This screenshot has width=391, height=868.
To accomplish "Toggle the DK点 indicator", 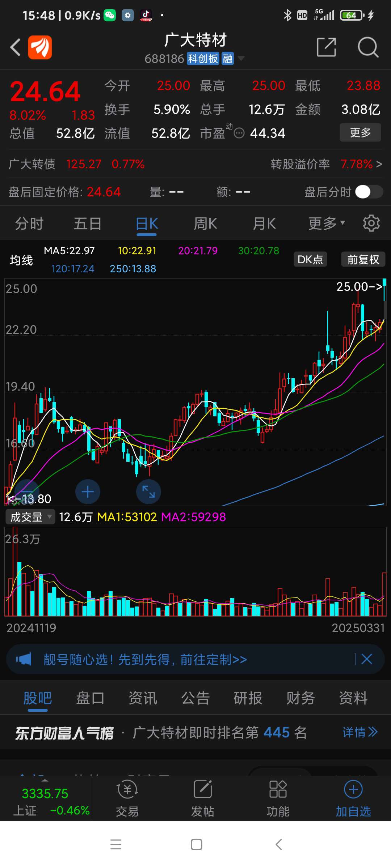I will pyautogui.click(x=310, y=259).
